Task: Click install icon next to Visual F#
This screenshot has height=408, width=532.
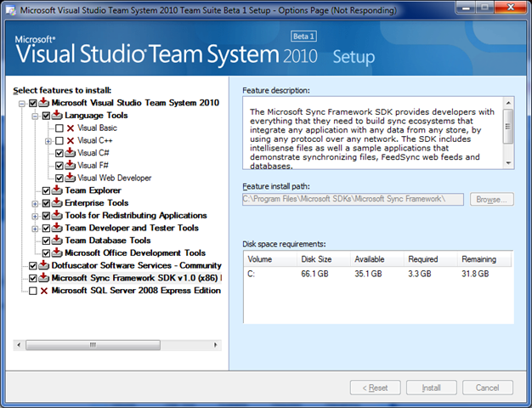Action: 70,165
